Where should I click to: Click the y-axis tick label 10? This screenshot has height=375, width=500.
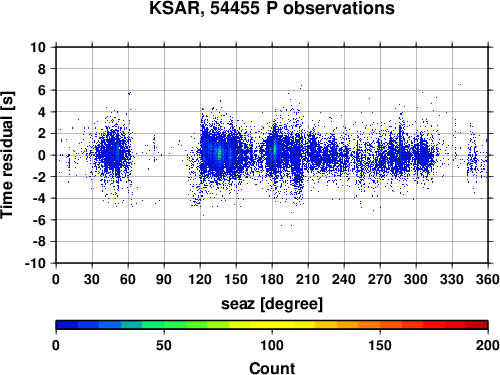(x=38, y=47)
